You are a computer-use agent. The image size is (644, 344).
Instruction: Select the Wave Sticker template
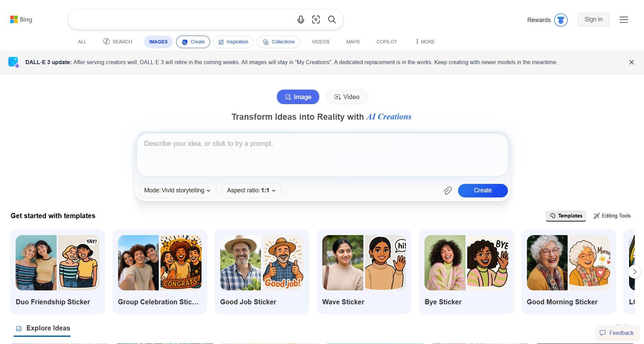click(x=364, y=272)
